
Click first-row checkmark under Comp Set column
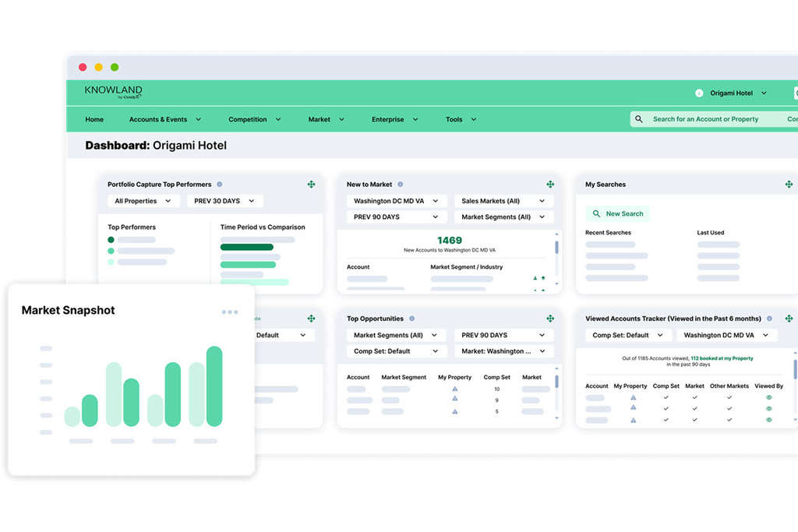666,397
